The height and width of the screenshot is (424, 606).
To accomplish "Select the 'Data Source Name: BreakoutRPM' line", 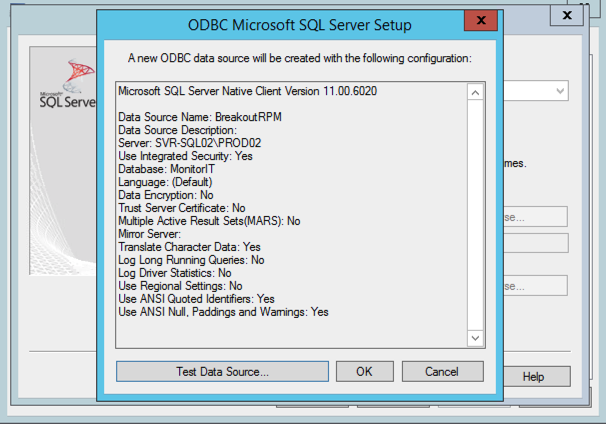I will point(200,117).
